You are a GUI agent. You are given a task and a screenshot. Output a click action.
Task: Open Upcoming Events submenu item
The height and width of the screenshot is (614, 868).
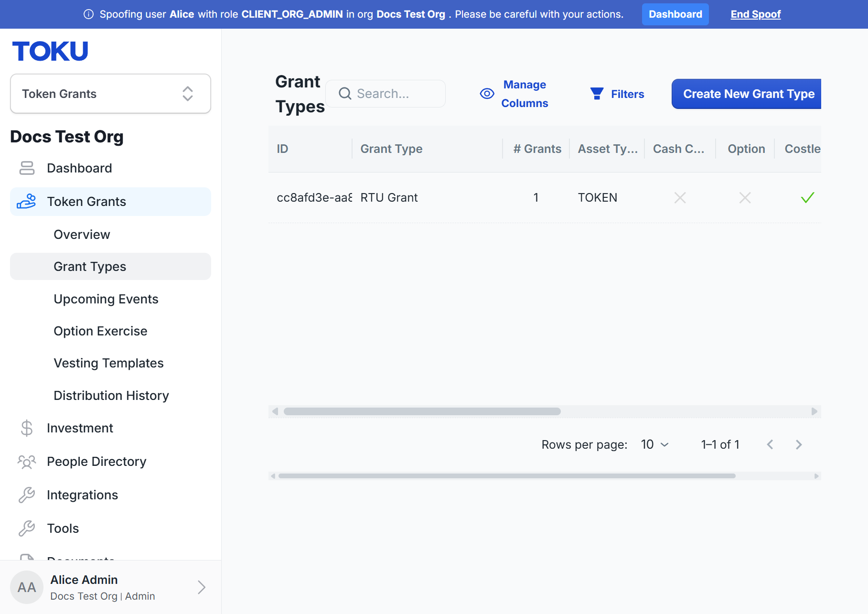[110, 299]
